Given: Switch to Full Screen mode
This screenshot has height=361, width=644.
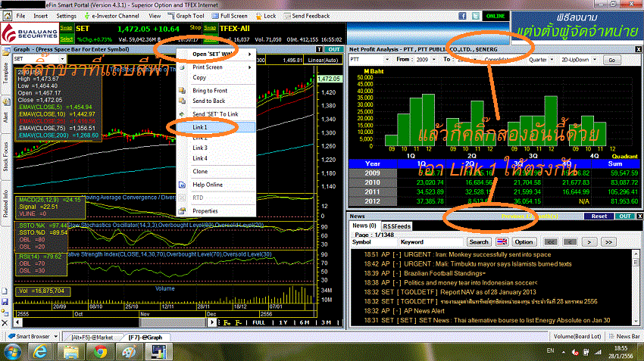Looking at the screenshot, I should coord(230,16).
